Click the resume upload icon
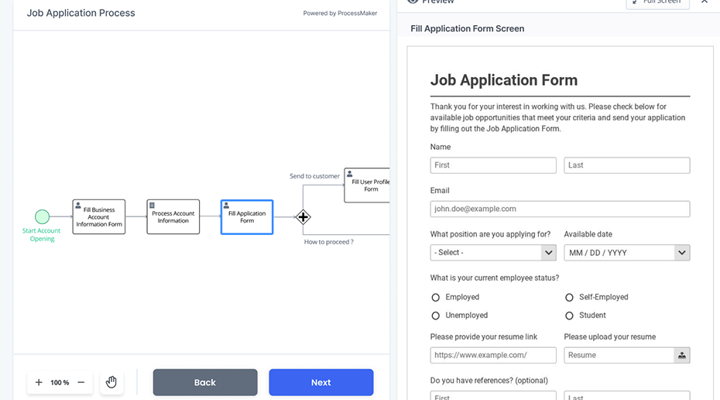Viewport: 720px width, 400px height. pos(681,355)
